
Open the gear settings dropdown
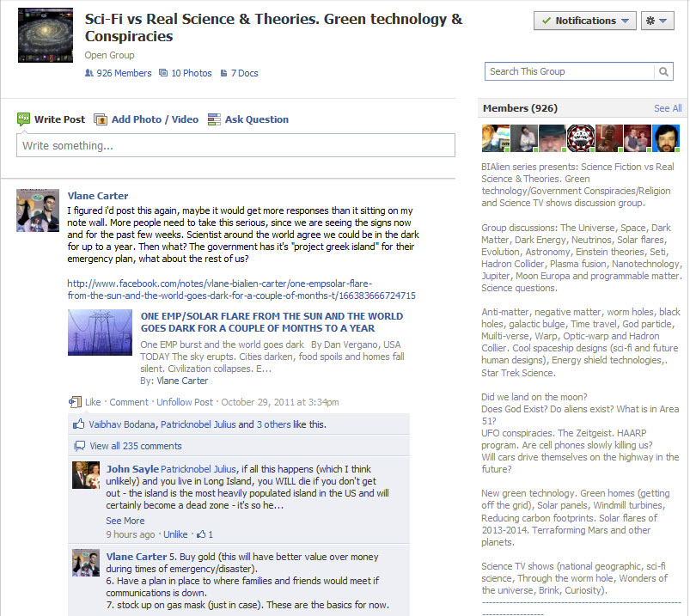663,21
